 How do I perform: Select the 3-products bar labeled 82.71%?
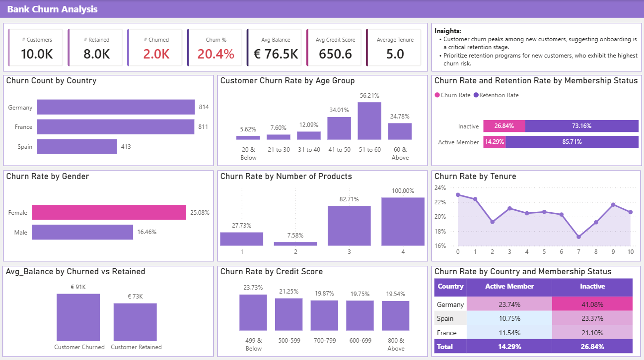click(x=349, y=226)
